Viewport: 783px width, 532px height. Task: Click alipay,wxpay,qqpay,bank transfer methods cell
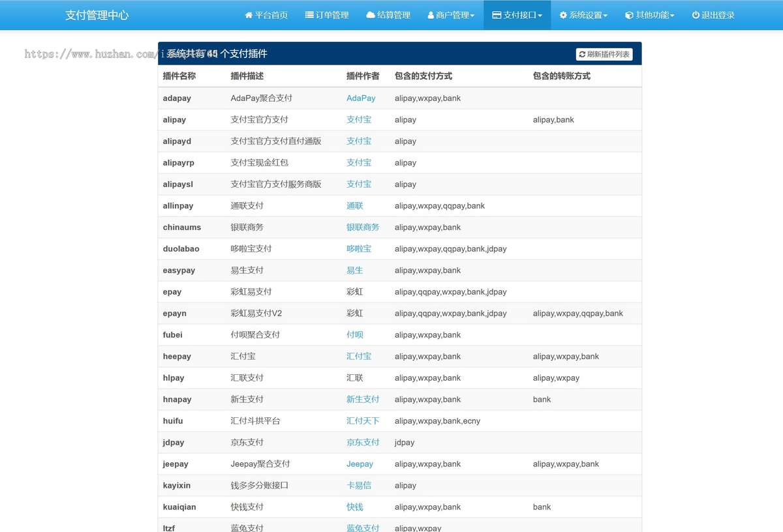coord(578,314)
